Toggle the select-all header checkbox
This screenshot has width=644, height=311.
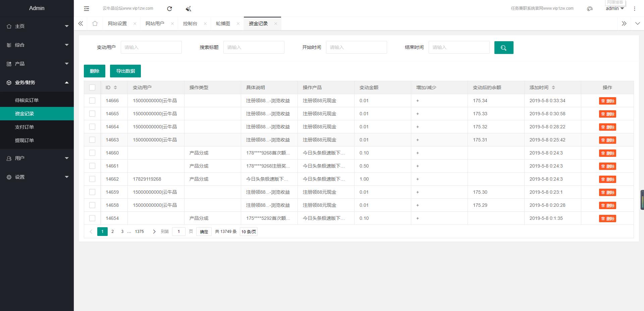[x=92, y=87]
